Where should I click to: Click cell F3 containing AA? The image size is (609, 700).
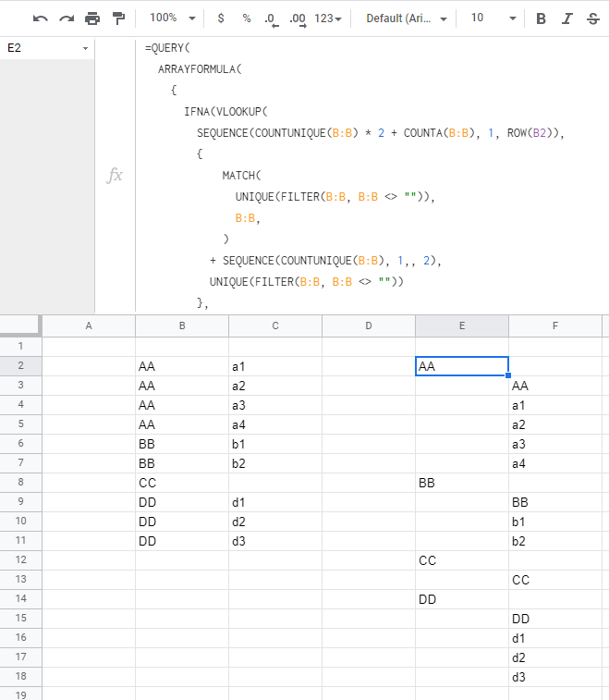pyautogui.click(x=555, y=386)
